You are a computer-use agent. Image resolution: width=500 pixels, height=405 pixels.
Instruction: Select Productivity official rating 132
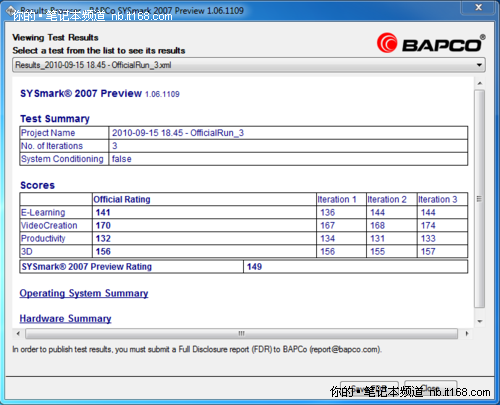click(103, 238)
